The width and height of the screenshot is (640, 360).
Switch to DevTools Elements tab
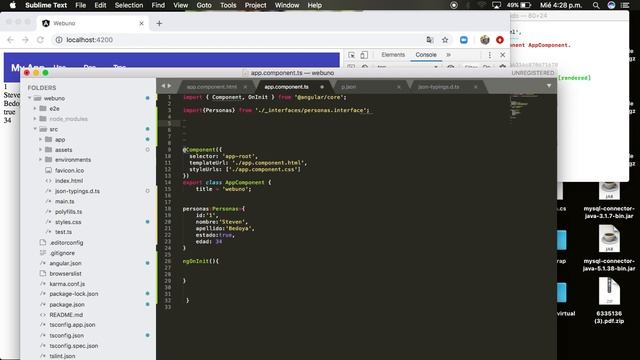point(393,55)
